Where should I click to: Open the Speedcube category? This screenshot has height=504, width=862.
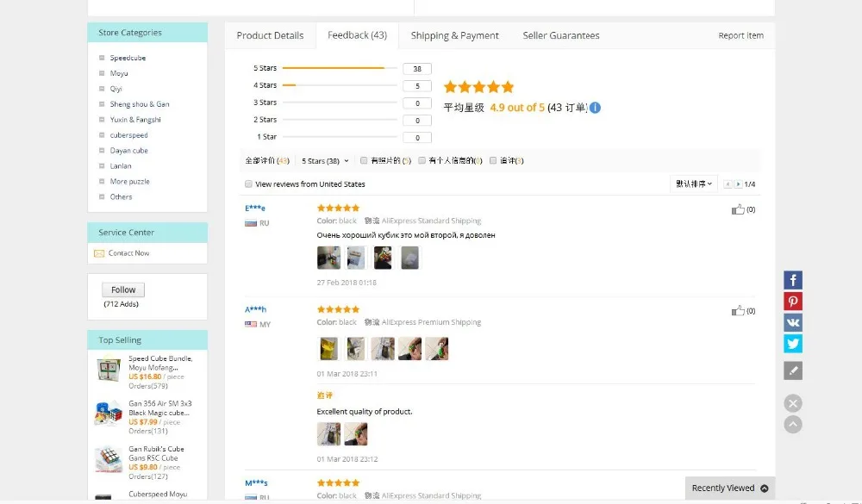click(x=128, y=58)
